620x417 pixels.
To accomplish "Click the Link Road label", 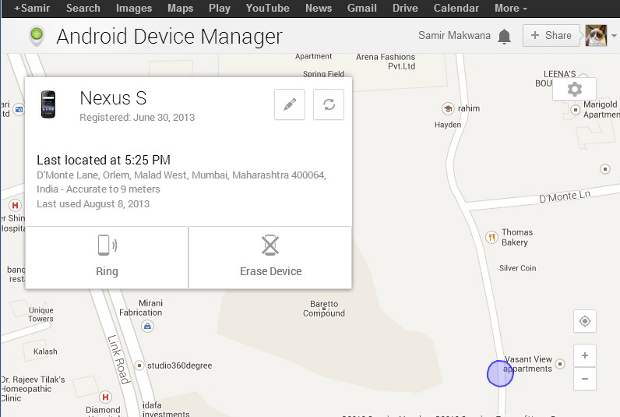I will click(119, 359).
